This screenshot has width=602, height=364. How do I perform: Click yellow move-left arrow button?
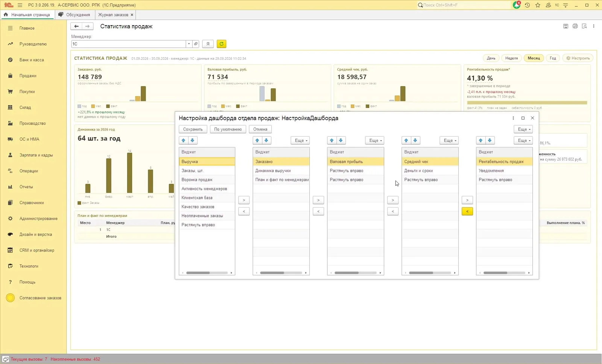point(467,211)
